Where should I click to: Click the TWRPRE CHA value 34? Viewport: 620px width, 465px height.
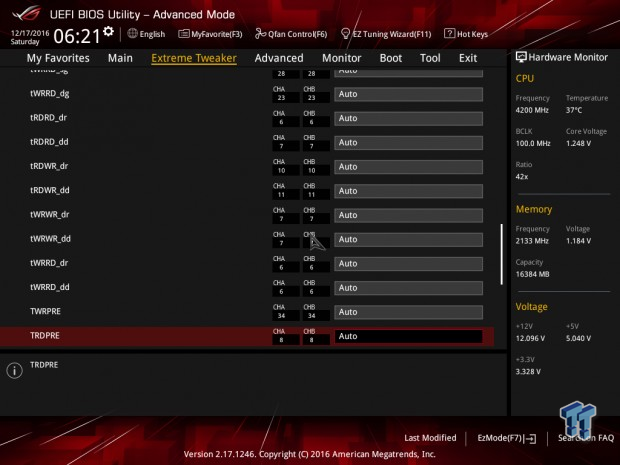point(282,316)
